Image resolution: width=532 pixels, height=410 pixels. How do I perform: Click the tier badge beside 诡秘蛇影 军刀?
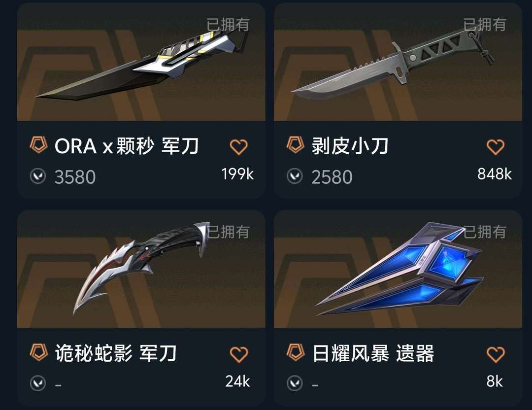coord(38,352)
